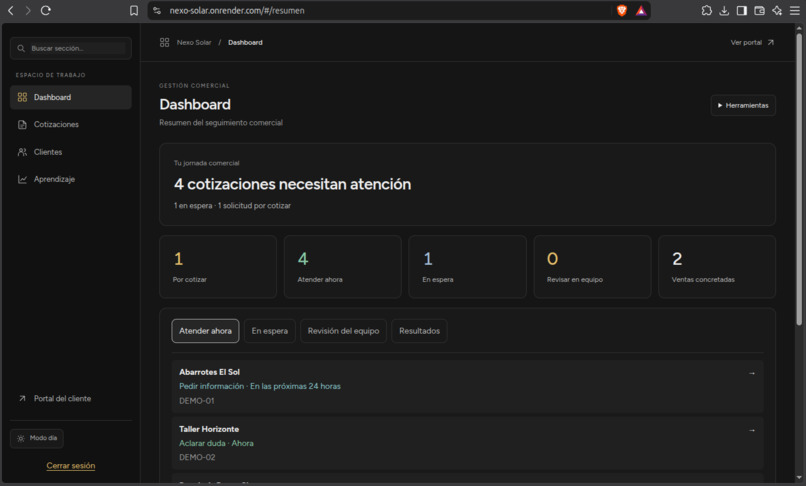Click the Portal del cliente arrow icon

point(22,399)
